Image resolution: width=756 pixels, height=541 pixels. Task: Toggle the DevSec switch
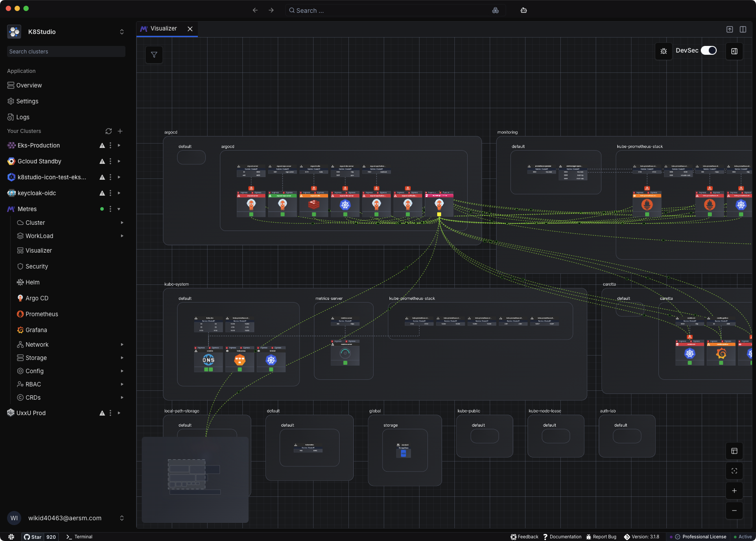coord(709,50)
